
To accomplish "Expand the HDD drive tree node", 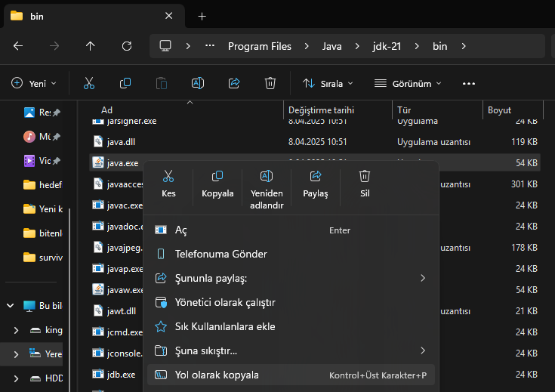I will pyautogui.click(x=16, y=378).
